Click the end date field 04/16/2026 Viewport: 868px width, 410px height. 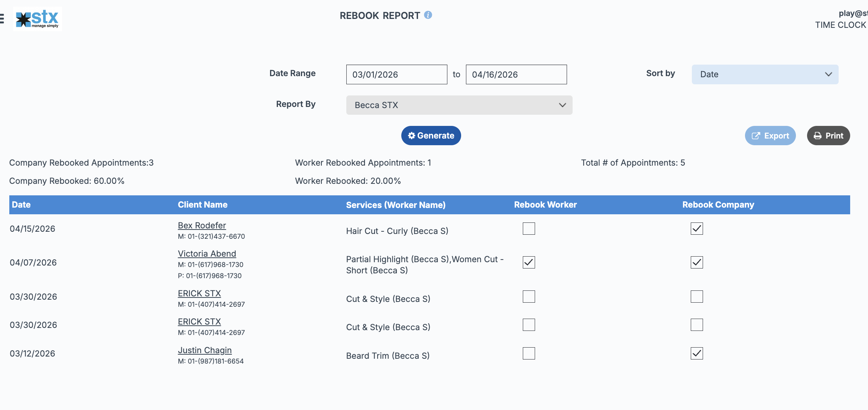(x=516, y=74)
